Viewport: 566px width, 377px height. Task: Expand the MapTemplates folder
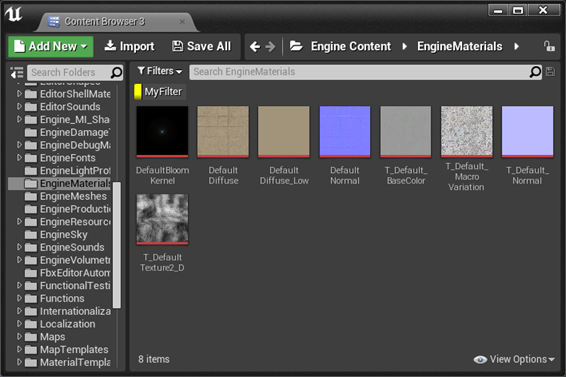click(19, 350)
